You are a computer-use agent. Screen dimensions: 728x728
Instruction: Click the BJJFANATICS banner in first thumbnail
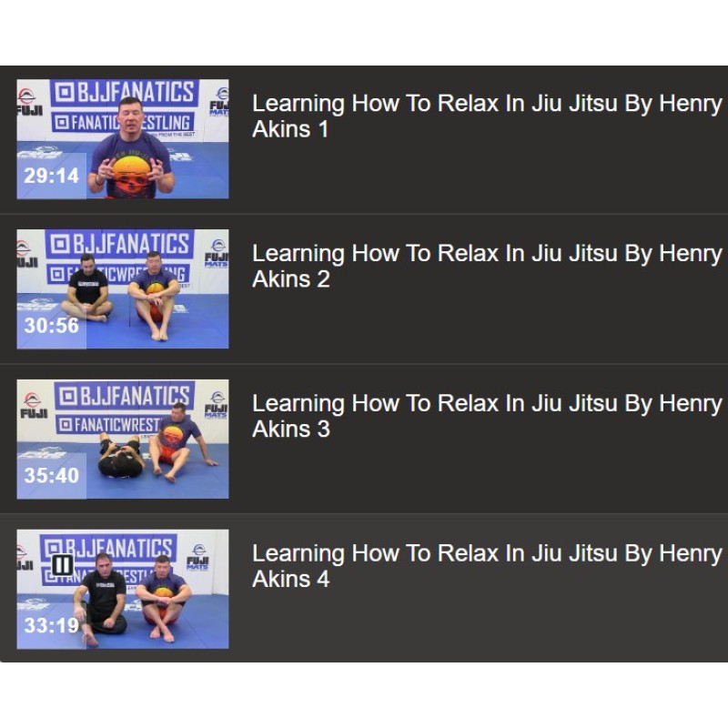(x=125, y=92)
